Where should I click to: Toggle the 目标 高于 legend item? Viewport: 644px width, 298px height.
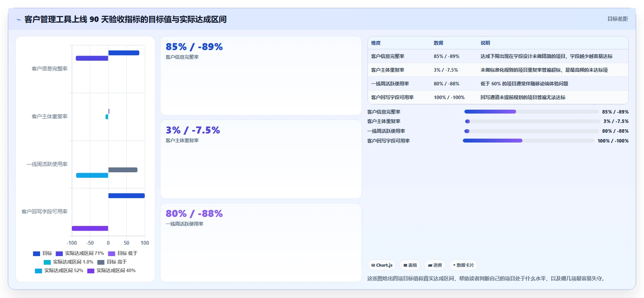click(112, 262)
